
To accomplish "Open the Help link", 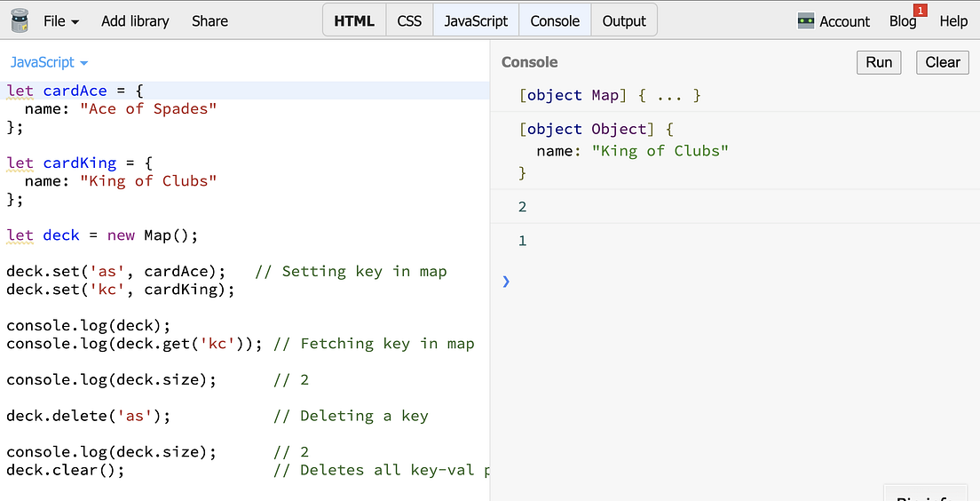I will tap(953, 21).
